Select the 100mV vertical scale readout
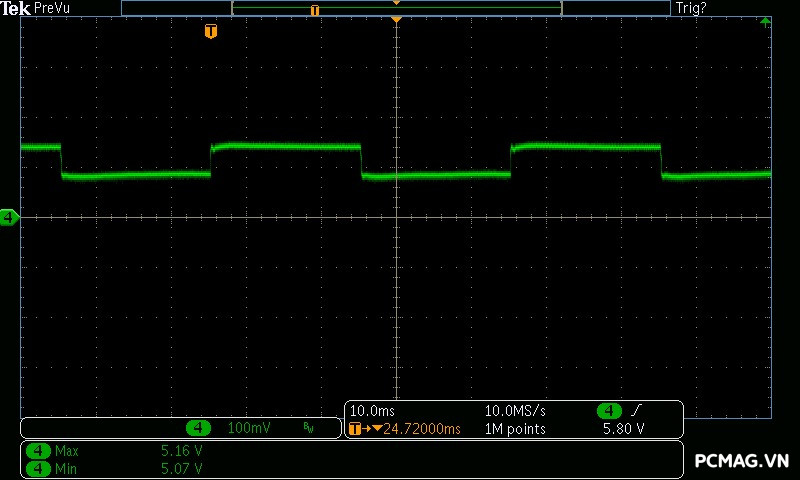Viewport: 800px width, 480px height. (249, 428)
